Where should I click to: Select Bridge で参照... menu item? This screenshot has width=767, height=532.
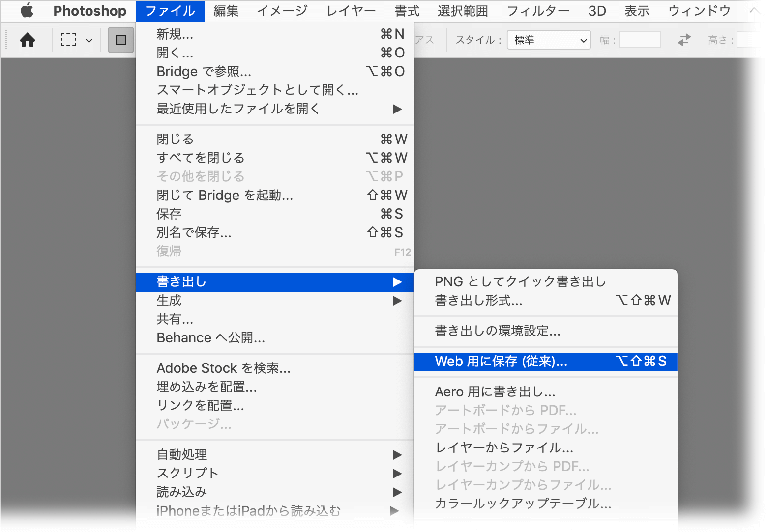click(x=275, y=71)
